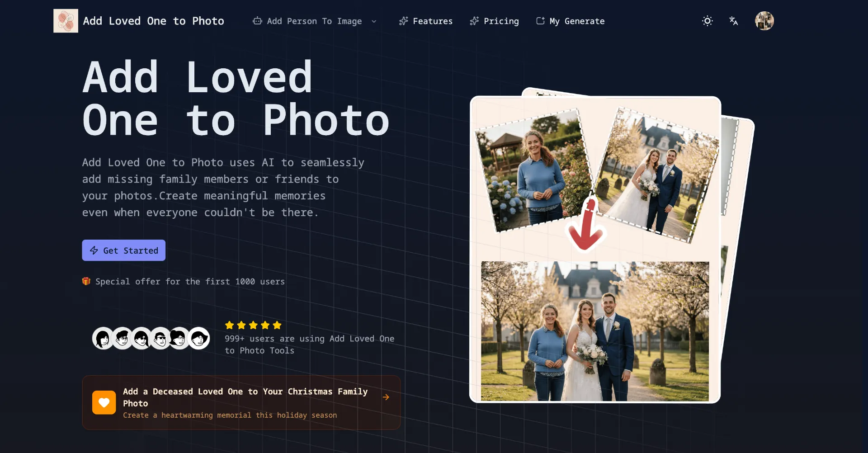The image size is (868, 453).
Task: Click the fifth yellow rating star
Action: [x=277, y=325]
